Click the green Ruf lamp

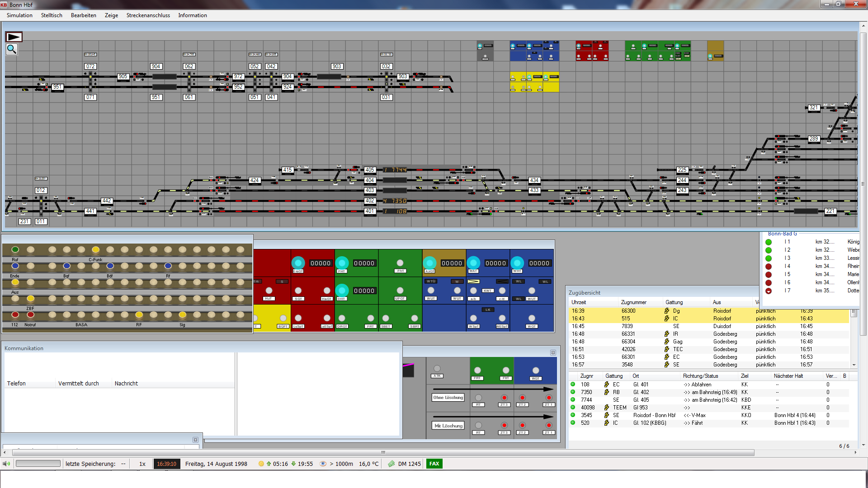pos(15,249)
